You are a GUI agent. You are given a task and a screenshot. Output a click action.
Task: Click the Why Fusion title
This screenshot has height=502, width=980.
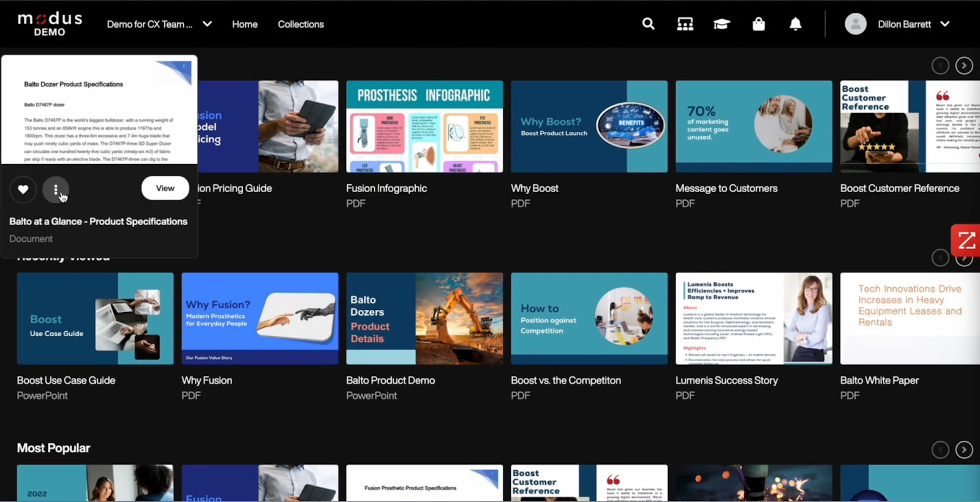click(x=207, y=380)
